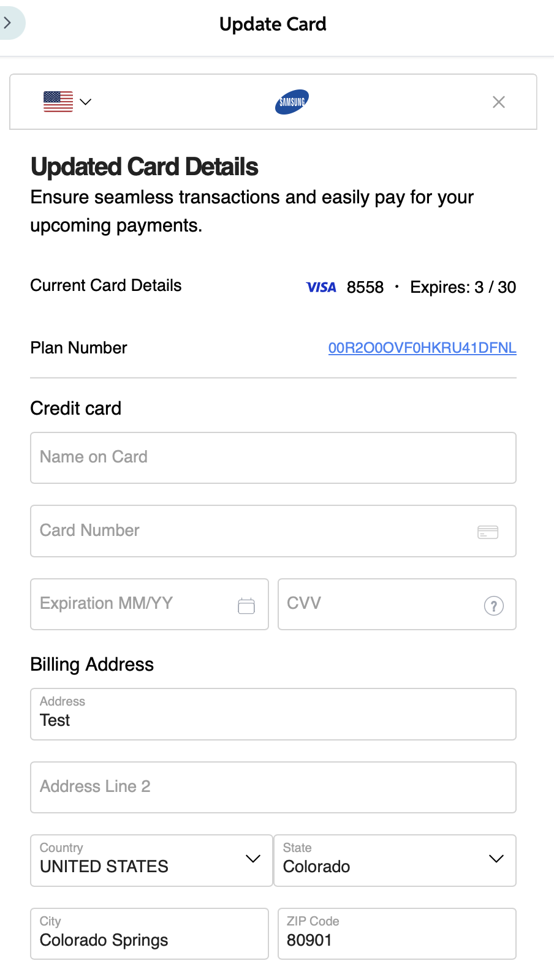Click the expiration date Expires: 3 / 30
554x980 pixels.
coord(463,287)
